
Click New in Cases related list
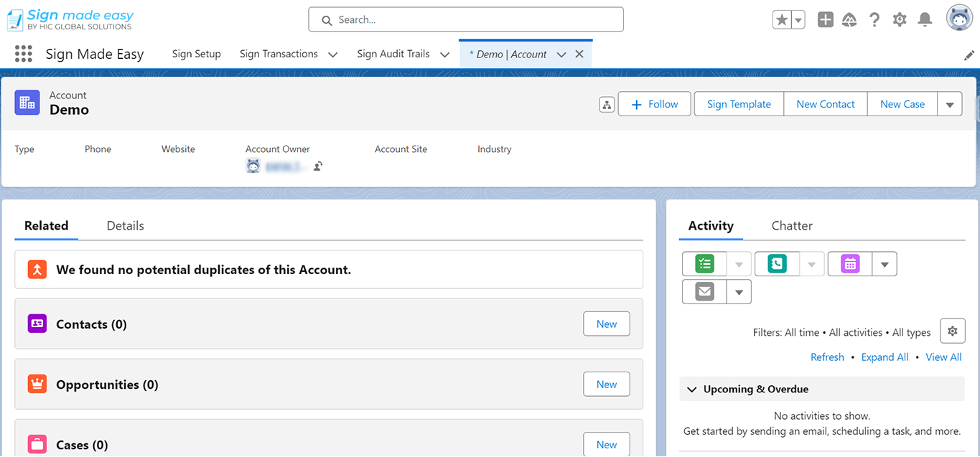click(607, 444)
